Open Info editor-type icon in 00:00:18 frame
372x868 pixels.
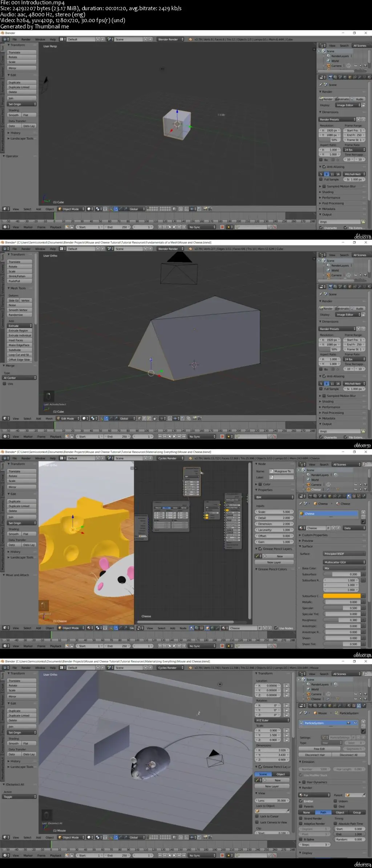[5, 39]
